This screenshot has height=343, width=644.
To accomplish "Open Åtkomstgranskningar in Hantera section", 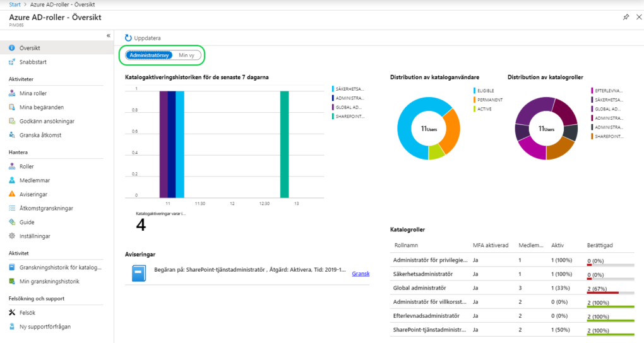I will [46, 208].
